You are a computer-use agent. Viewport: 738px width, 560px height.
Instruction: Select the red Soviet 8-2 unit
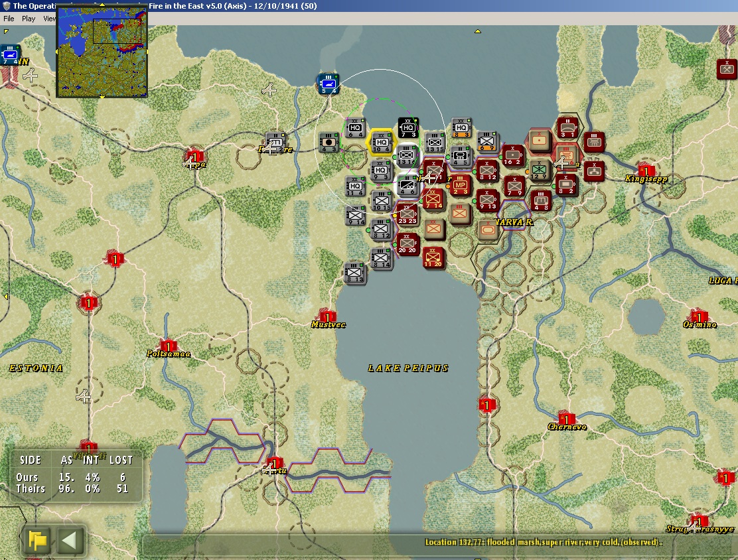(x=566, y=185)
